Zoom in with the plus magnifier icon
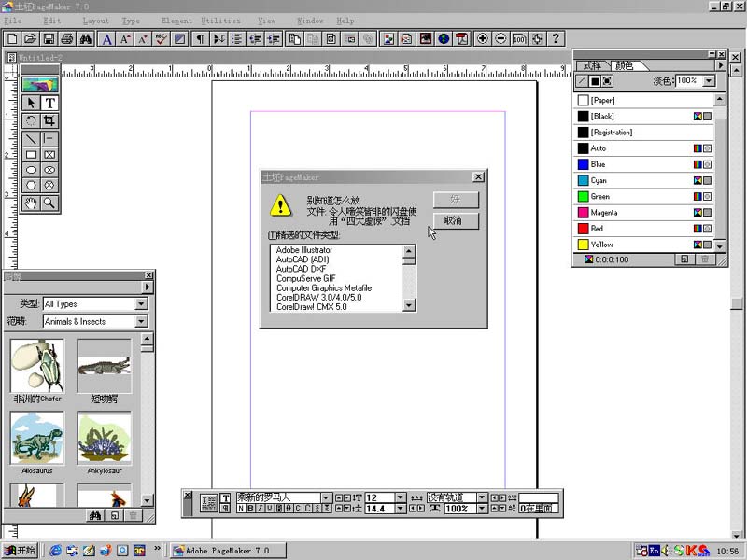Viewport: 747px width, 560px height. click(482, 38)
